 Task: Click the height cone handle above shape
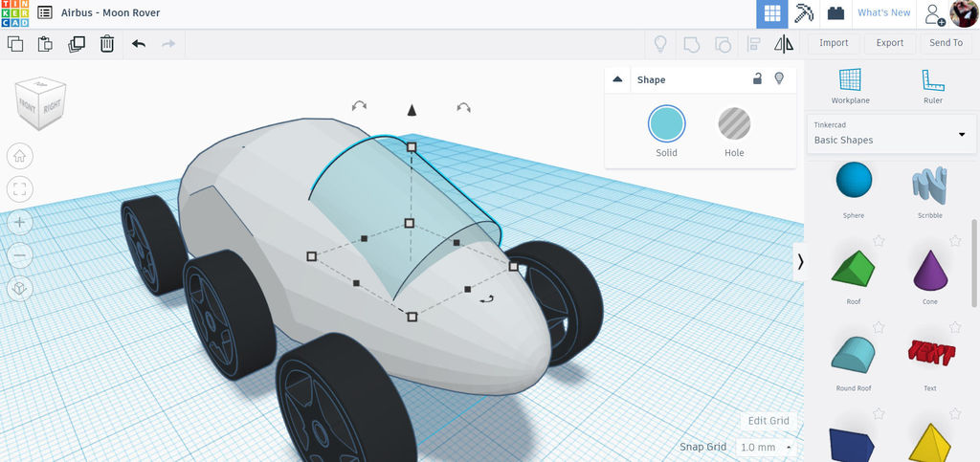(x=412, y=111)
